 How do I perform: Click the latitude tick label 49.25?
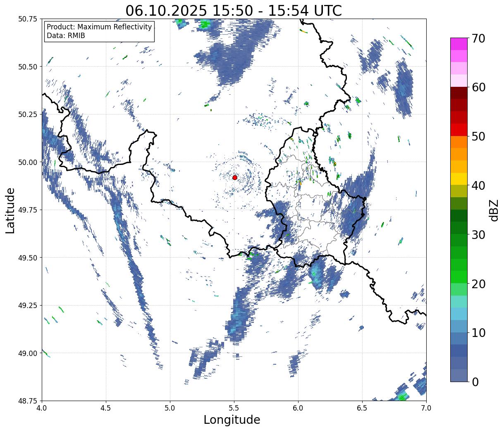(x=27, y=306)
